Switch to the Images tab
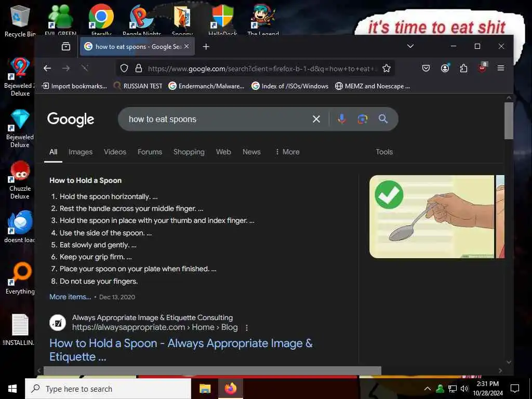This screenshot has height=399, width=532. point(81,152)
